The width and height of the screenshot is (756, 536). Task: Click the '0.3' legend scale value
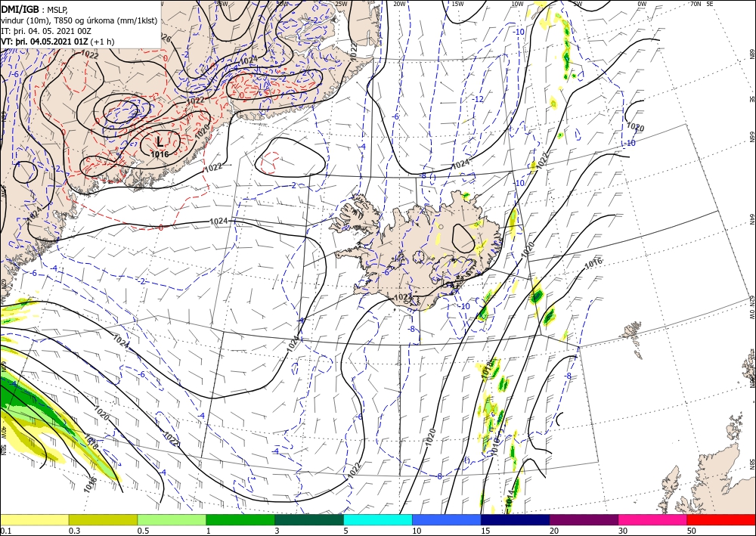click(x=74, y=531)
